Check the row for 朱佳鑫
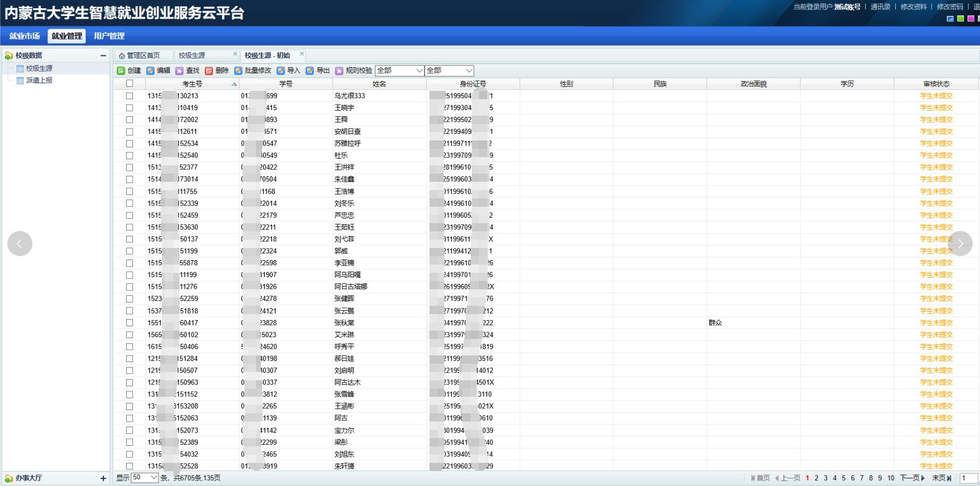The image size is (980, 486). [x=129, y=179]
